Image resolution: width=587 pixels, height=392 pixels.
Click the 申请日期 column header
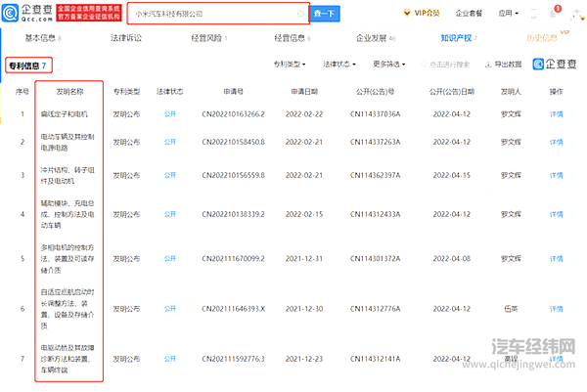point(304,92)
